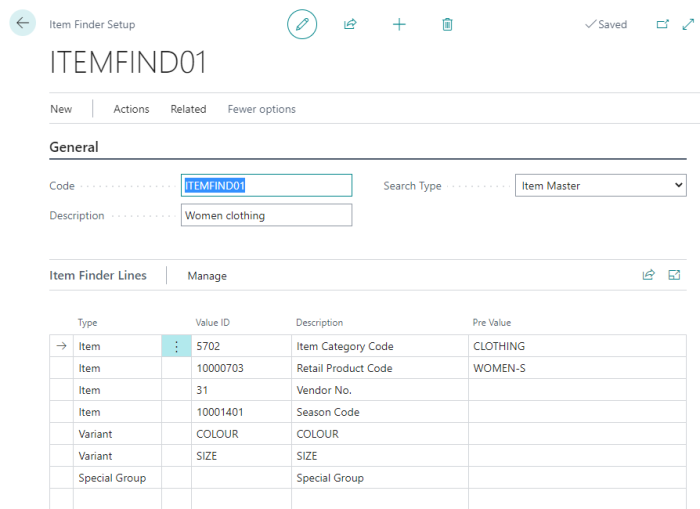This screenshot has height=509, width=700.
Task: Click the expand page arrows icon
Action: [x=687, y=24]
